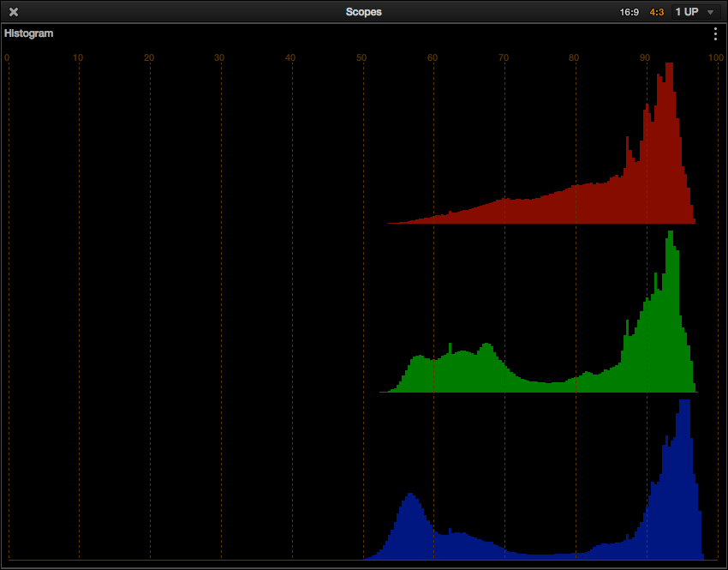728x570 pixels.
Task: Switch scopes to 4:3 aspect ratio
Action: click(x=657, y=12)
